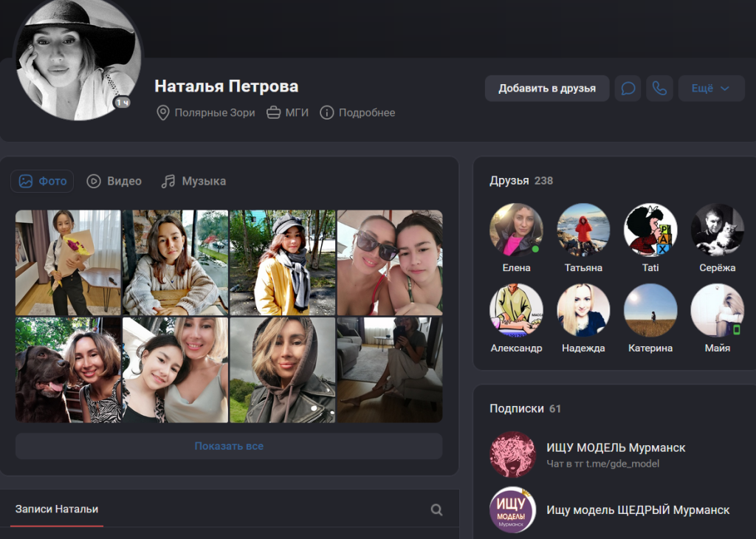Click the Добавить в друзья button
The image size is (756, 539).
tap(547, 88)
